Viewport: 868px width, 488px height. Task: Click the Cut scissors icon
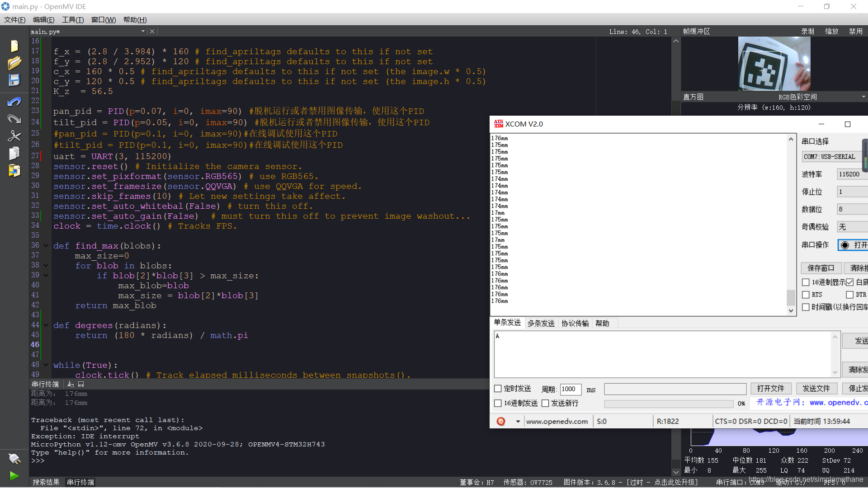[x=14, y=136]
